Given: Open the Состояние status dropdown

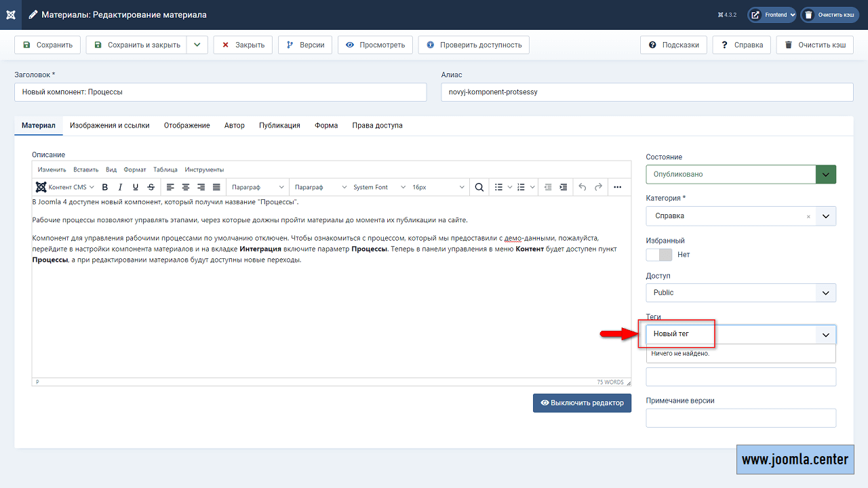Looking at the screenshot, I should coord(825,174).
